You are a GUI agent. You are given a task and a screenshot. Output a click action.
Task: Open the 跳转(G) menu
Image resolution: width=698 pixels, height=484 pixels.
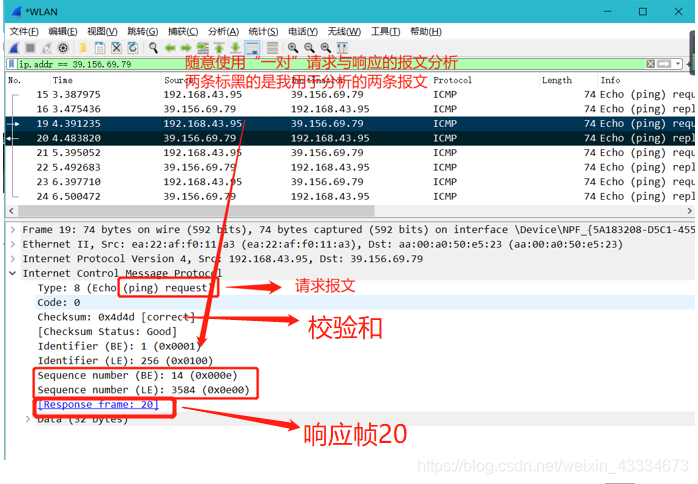pyautogui.click(x=142, y=32)
